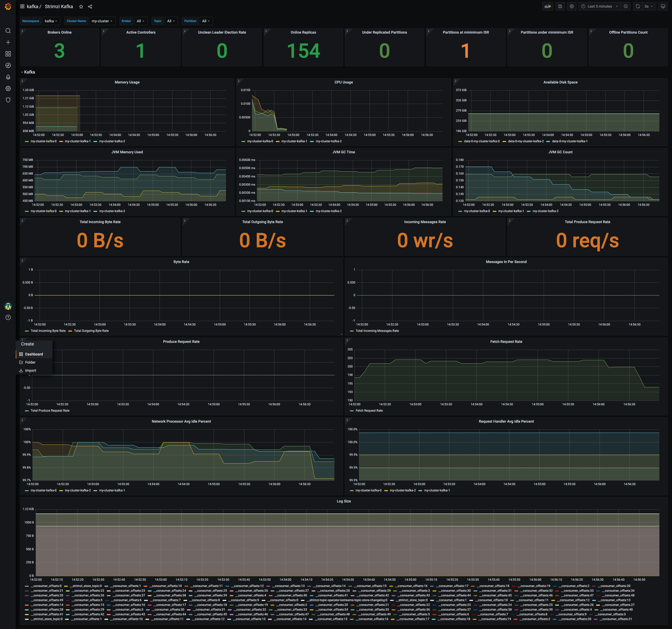This screenshot has height=629, width=672.
Task: Open the Help question mark icon
Action: click(8, 317)
